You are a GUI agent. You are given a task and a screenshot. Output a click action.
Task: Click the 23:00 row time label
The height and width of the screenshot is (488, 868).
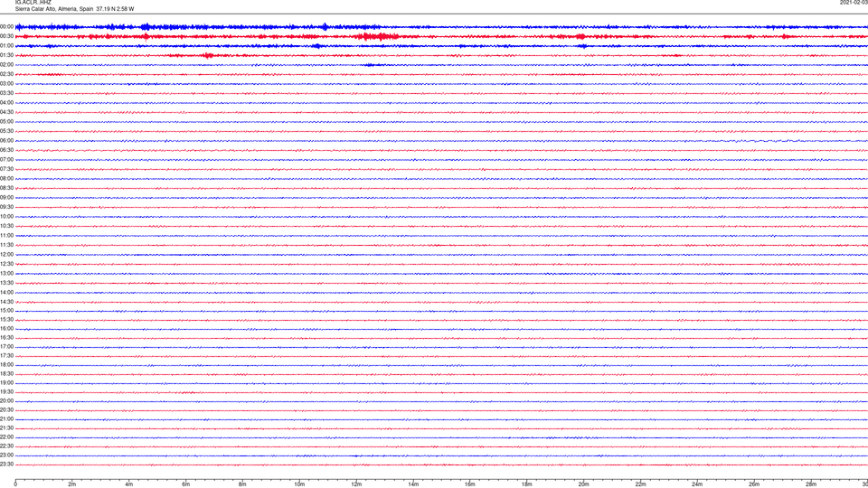pos(6,455)
